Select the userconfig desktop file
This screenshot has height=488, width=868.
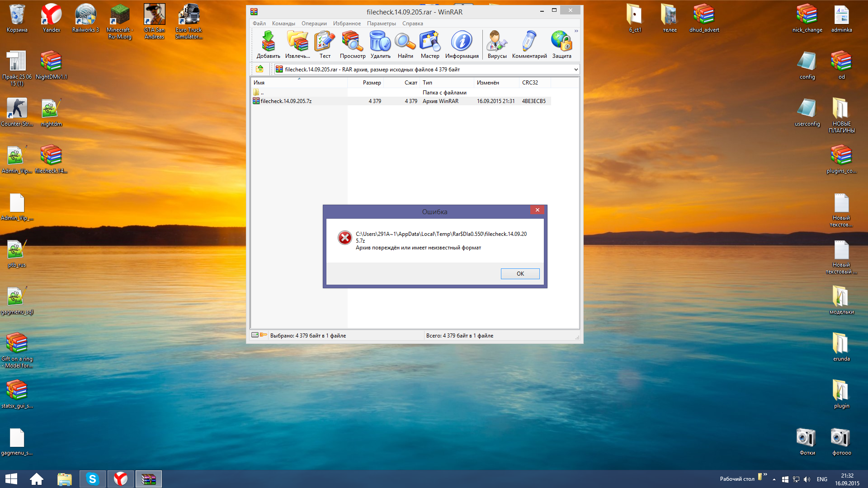(x=807, y=113)
